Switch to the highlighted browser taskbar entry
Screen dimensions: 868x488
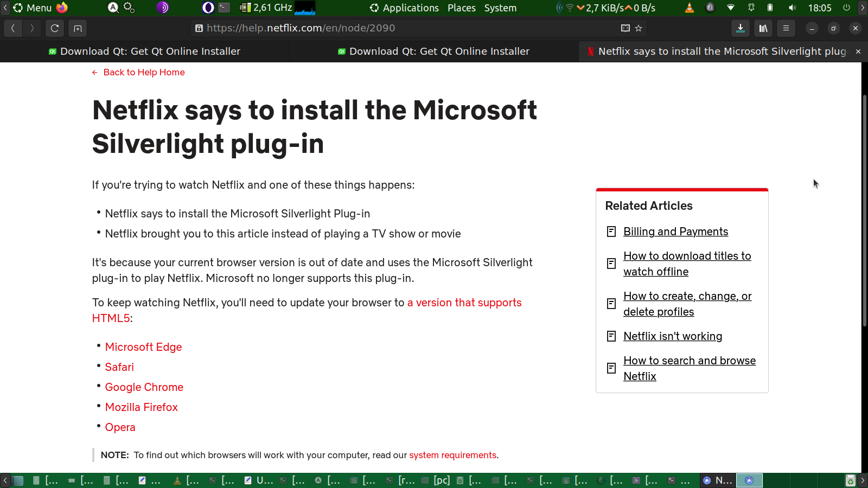(749, 480)
